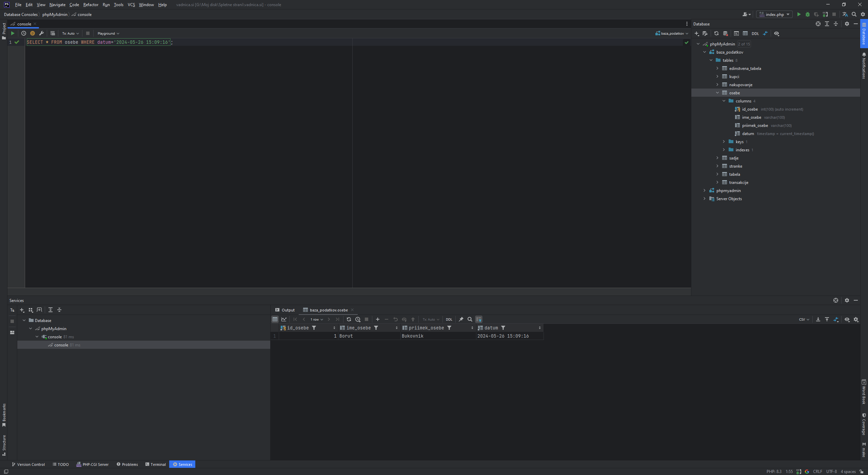Toggle the eye view options in the Database panel

click(776, 34)
